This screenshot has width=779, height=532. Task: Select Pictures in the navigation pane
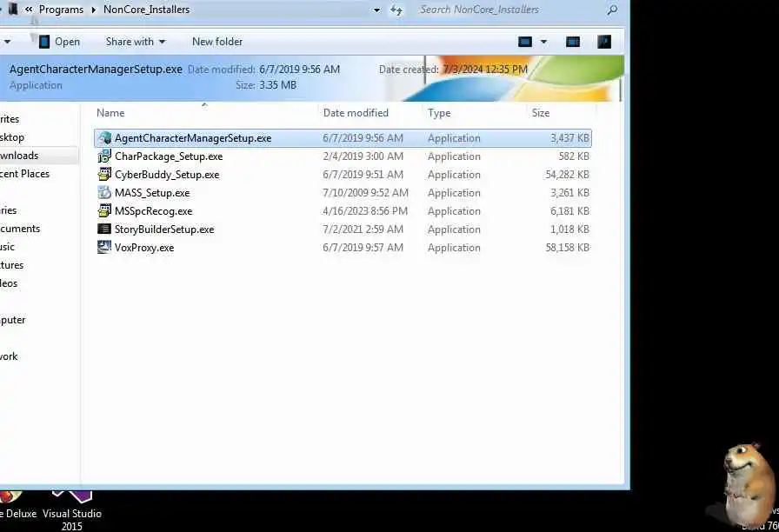pos(12,265)
